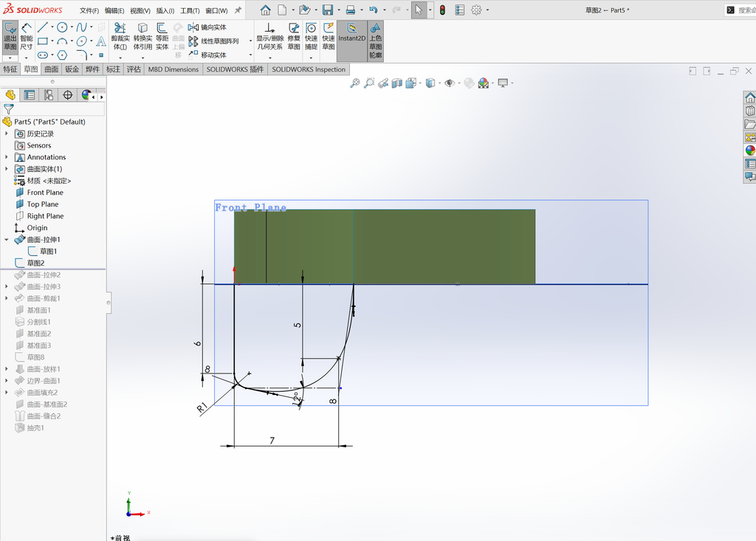The height and width of the screenshot is (541, 756).
Task: Select the sketch Text tool
Action: click(x=101, y=41)
